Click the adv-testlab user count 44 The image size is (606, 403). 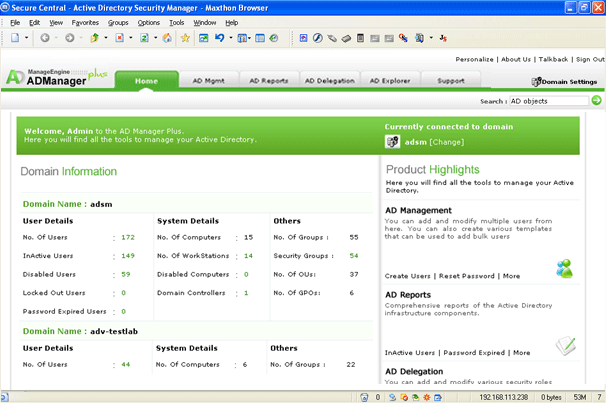pyautogui.click(x=126, y=364)
